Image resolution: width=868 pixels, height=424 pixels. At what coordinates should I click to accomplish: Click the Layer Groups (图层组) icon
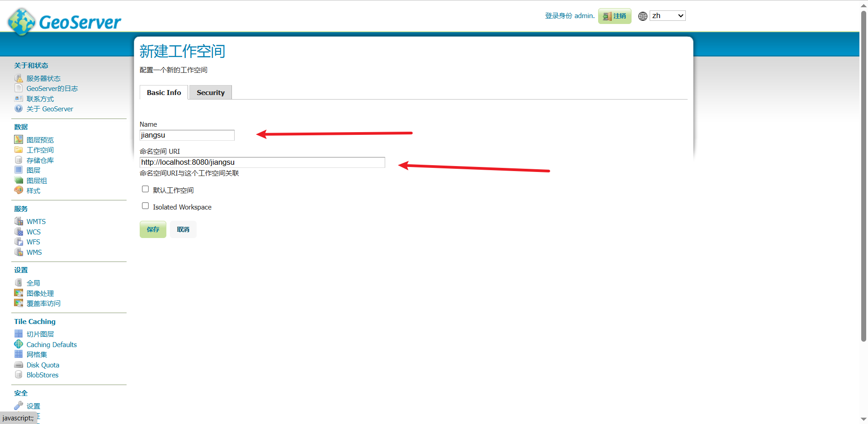coord(19,181)
